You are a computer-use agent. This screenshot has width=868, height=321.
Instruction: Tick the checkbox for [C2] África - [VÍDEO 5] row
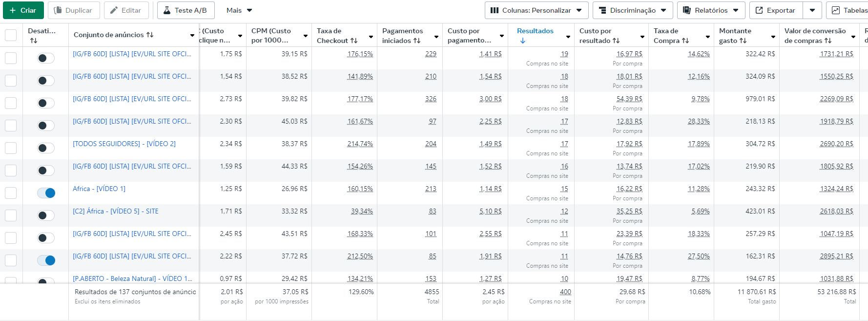click(11, 215)
